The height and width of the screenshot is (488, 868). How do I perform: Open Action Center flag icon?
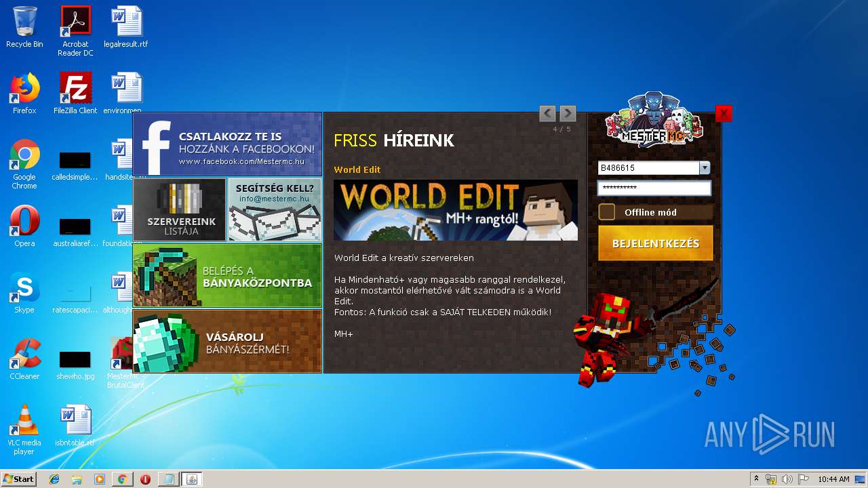[803, 479]
